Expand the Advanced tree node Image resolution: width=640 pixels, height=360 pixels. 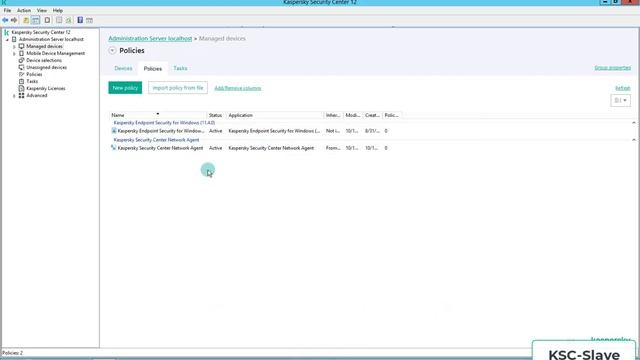[14, 96]
